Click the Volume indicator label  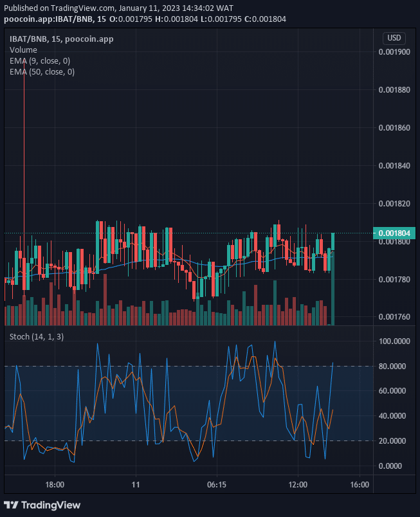tap(23, 50)
